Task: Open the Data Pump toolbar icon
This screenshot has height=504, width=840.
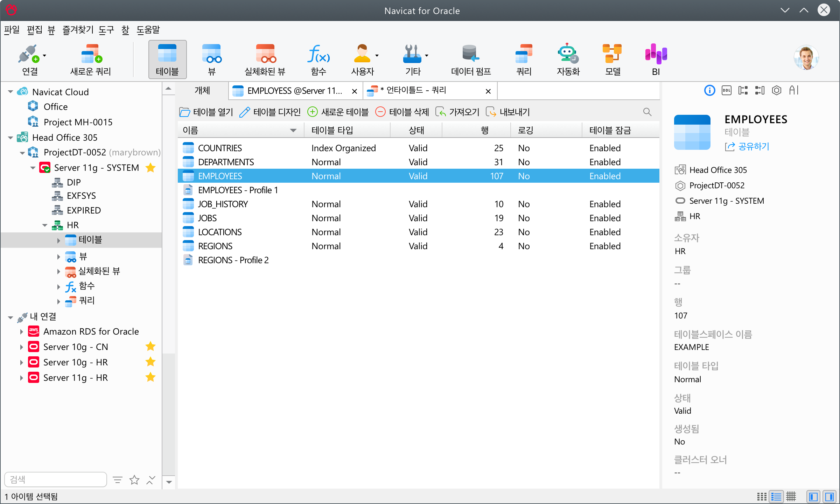Action: tap(471, 60)
